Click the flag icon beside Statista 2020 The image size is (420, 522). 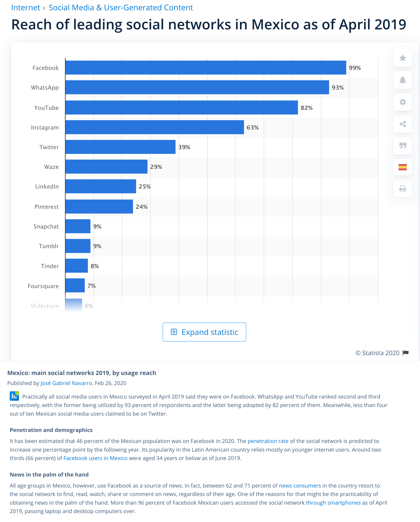point(405,353)
